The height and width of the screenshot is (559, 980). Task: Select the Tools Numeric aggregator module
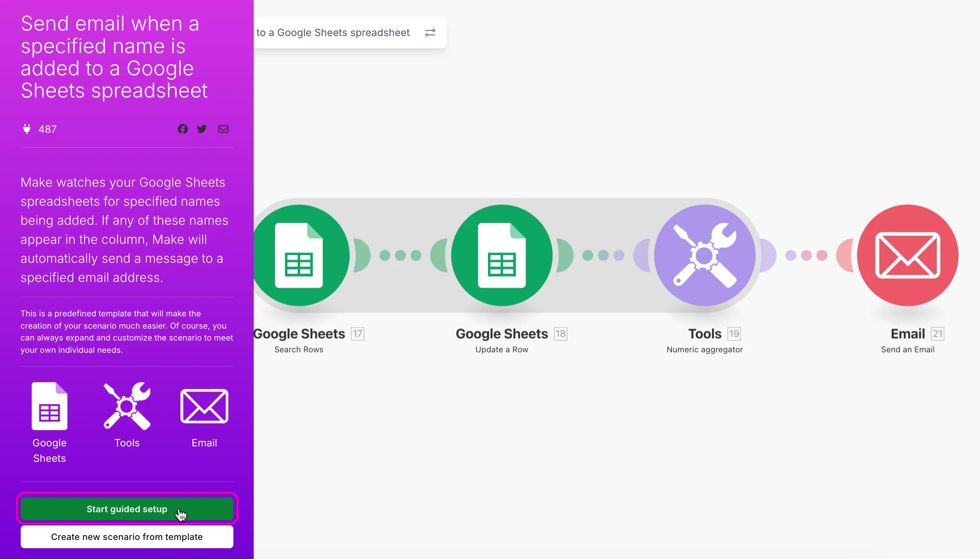coord(705,255)
